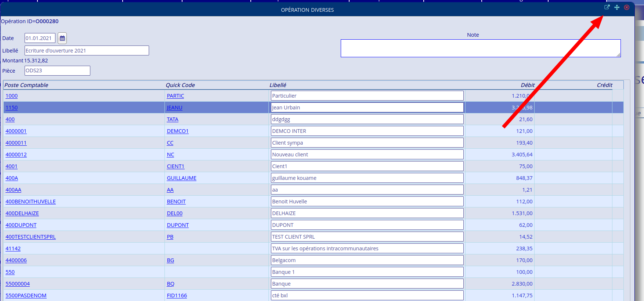Click inside the Note text area
Image resolution: width=644 pixels, height=301 pixels.
480,48
